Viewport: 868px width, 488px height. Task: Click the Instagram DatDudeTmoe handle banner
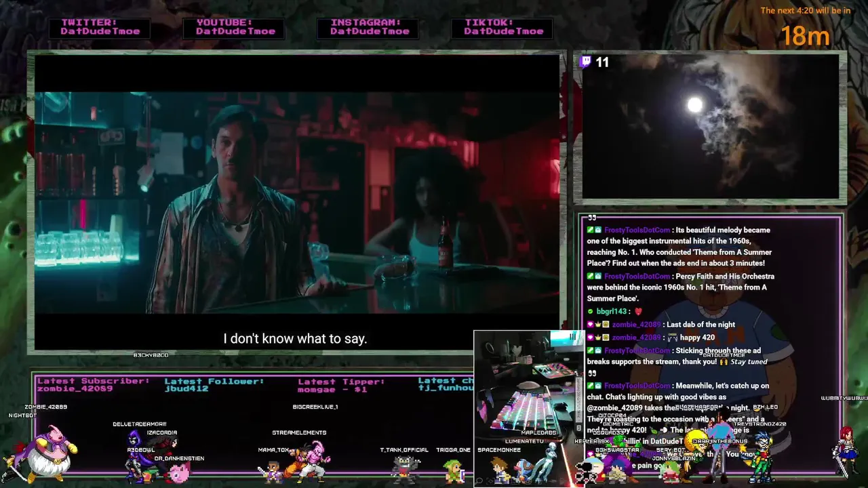369,27
